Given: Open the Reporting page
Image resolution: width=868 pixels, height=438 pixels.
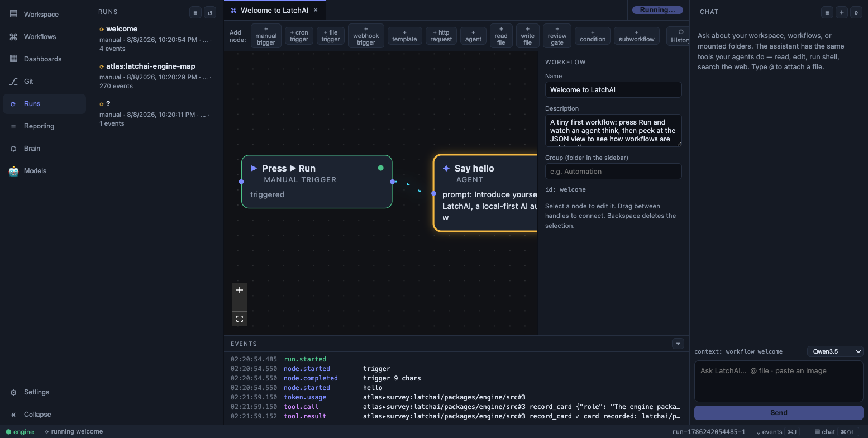Looking at the screenshot, I should pos(44,126).
